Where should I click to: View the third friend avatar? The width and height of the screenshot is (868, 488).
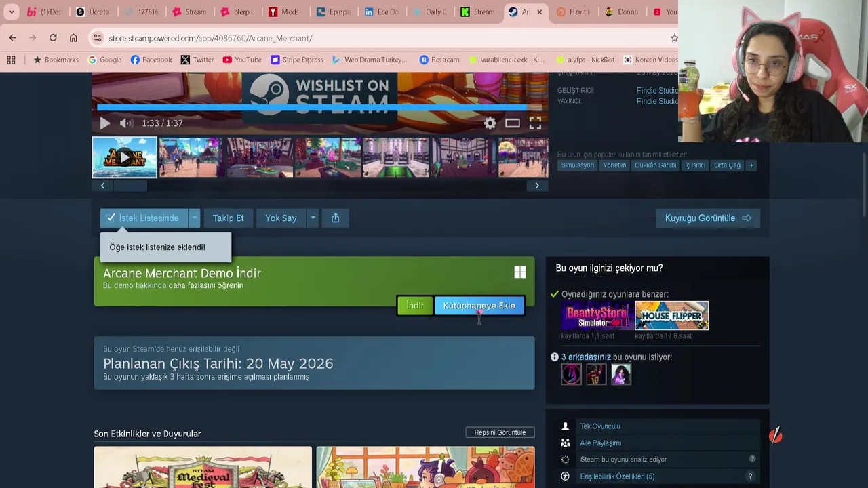click(621, 374)
